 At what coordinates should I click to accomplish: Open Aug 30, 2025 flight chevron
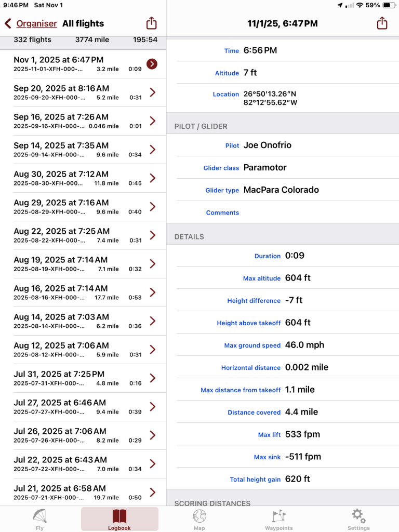(x=152, y=178)
